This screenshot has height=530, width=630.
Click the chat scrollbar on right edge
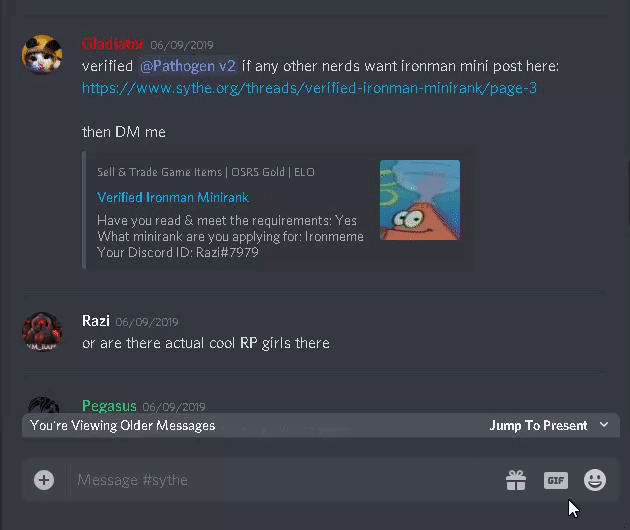(x=628, y=193)
